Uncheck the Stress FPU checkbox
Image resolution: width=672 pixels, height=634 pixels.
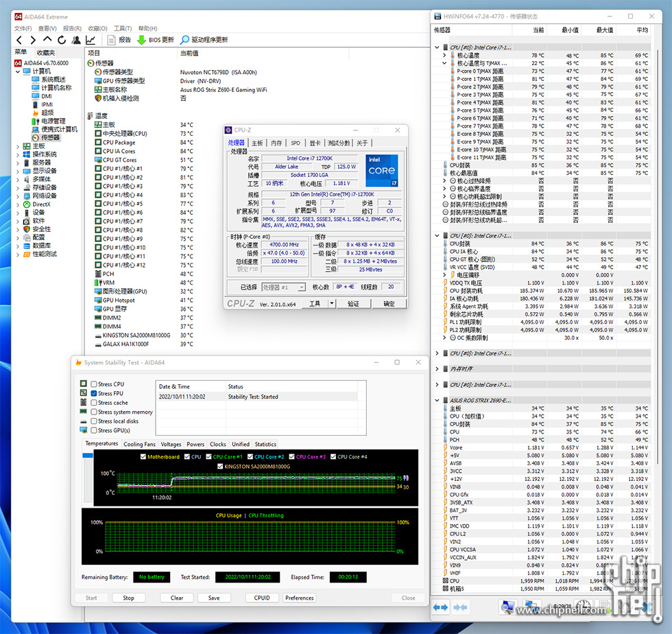94,393
